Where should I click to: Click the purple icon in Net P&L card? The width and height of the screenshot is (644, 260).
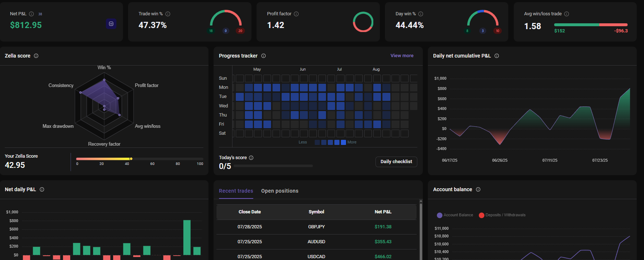coord(111,24)
